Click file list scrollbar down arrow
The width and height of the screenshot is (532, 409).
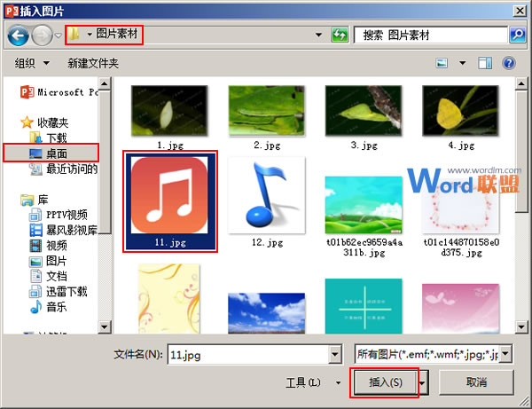(521, 326)
